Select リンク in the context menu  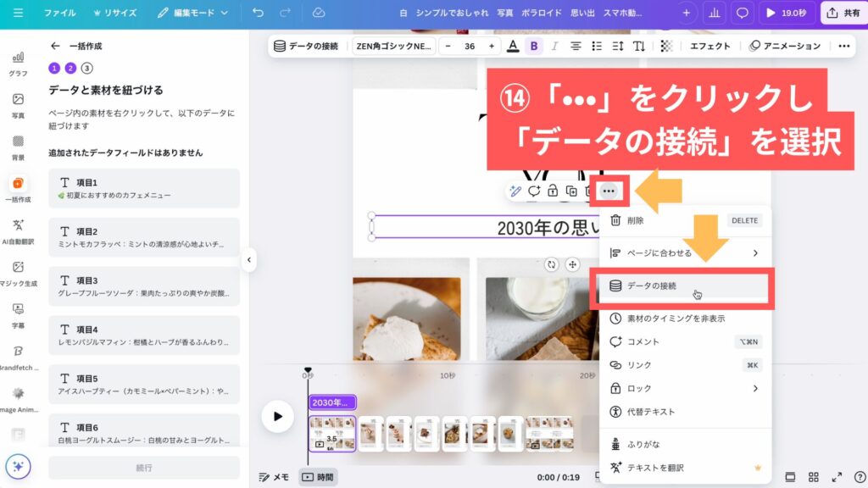click(685, 365)
